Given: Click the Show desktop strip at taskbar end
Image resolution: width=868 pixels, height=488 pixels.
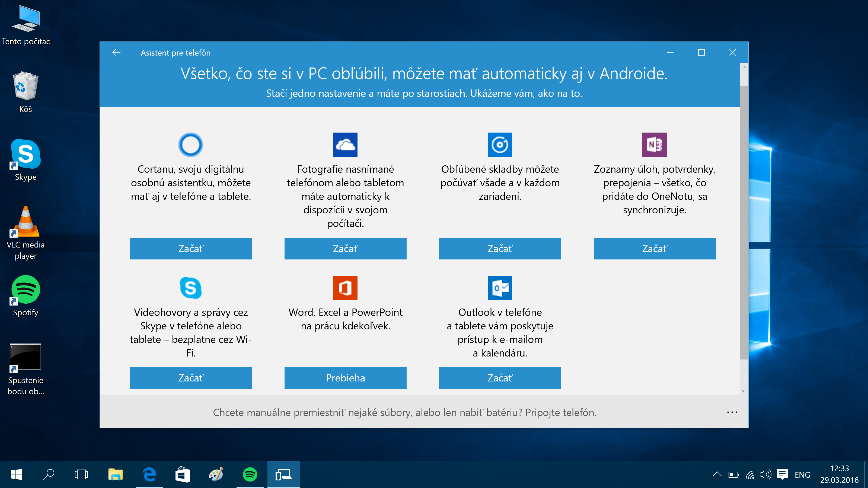Looking at the screenshot, I should click(x=866, y=474).
